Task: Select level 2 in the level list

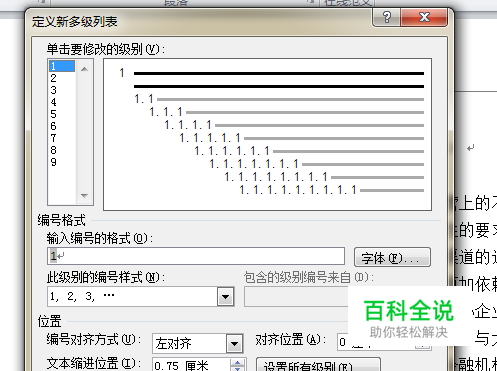Action: click(x=62, y=78)
